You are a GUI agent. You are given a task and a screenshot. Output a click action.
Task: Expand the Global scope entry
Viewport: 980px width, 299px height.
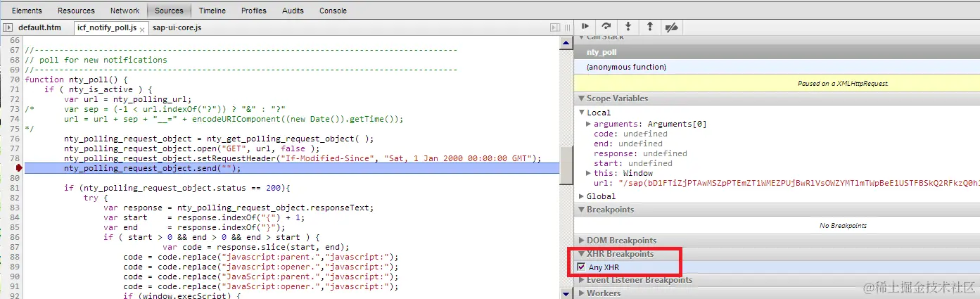pos(582,196)
